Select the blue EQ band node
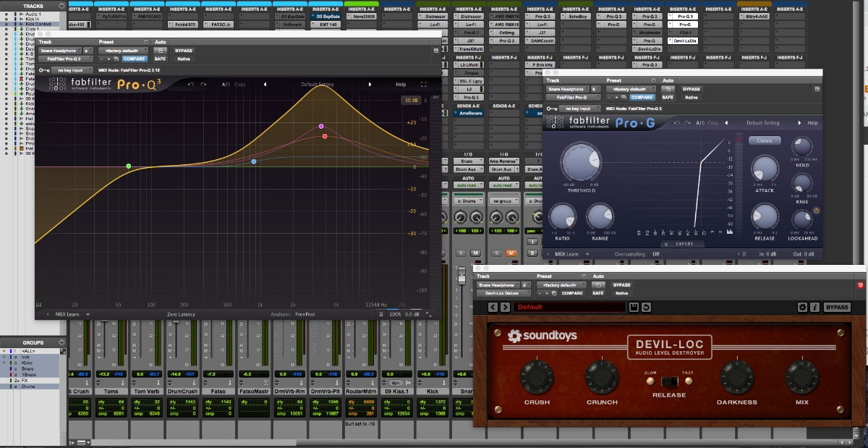 click(254, 161)
